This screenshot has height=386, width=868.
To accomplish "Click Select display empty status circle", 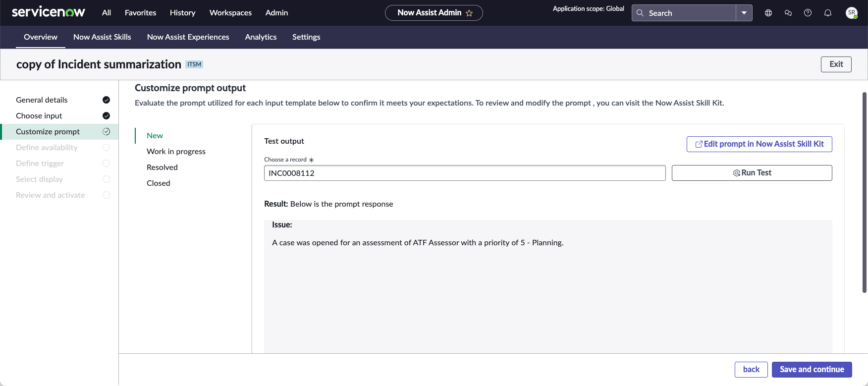I will (x=106, y=179).
